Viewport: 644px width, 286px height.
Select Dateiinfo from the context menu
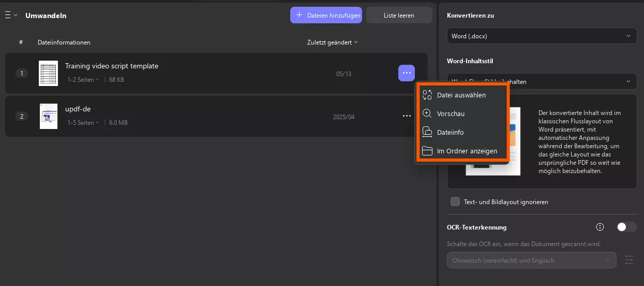pyautogui.click(x=450, y=133)
